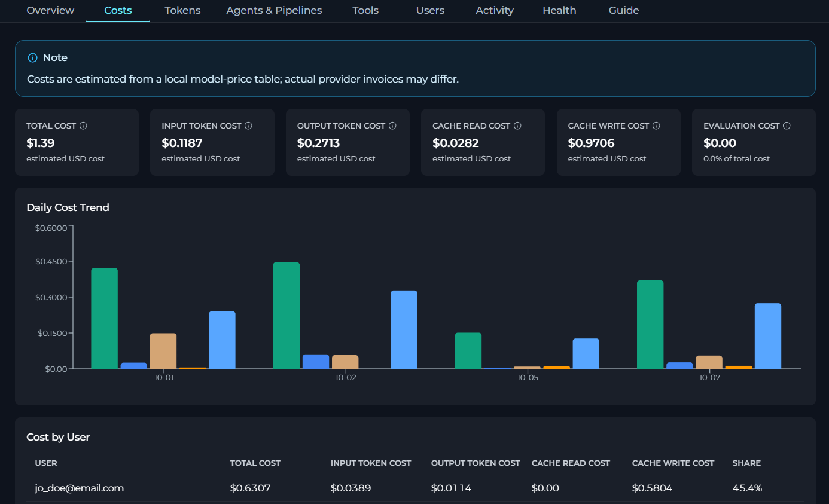829x504 pixels.
Task: Open the Guide tab
Action: click(x=624, y=11)
